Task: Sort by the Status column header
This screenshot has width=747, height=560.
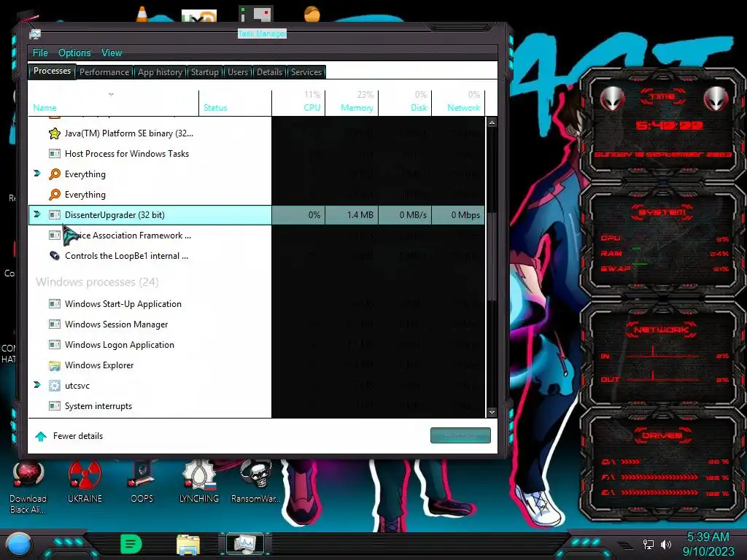Action: [236, 102]
